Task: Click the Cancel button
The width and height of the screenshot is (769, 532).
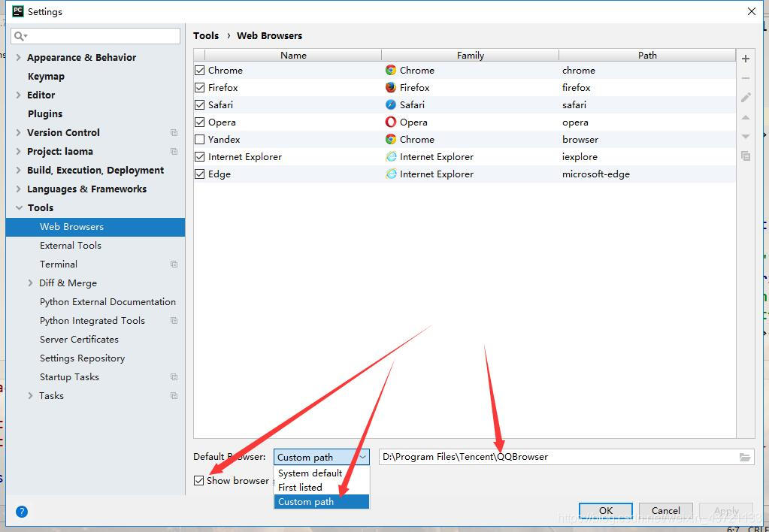Action: [665, 510]
